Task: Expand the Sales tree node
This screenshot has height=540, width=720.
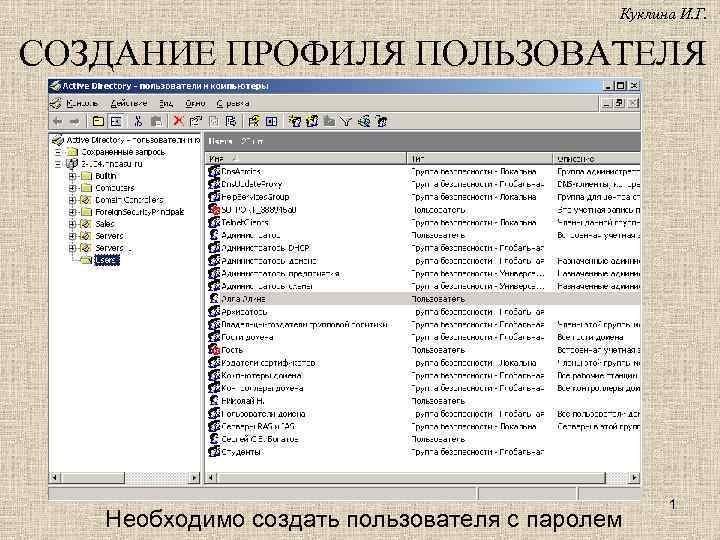Action: [72, 224]
